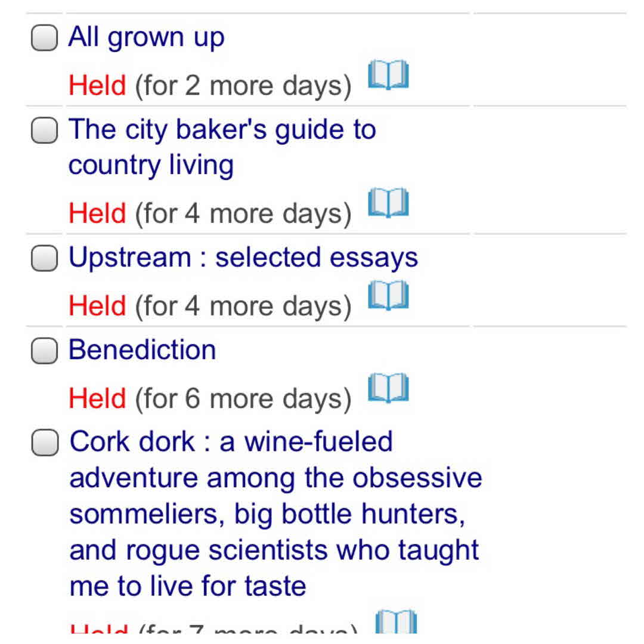Open the Cork dork title link
The image size is (644, 644).
(274, 513)
